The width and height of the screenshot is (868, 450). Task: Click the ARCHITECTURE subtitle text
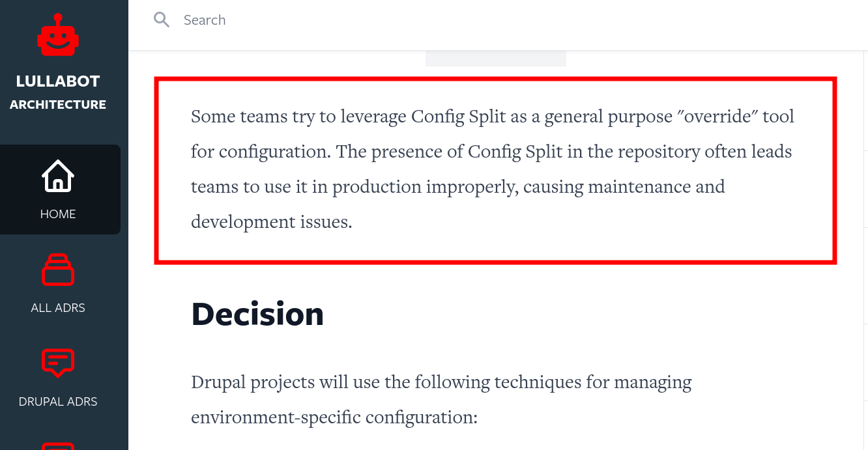click(x=58, y=104)
